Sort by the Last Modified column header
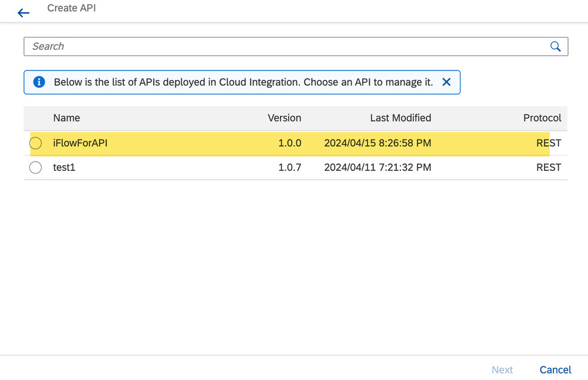This screenshot has height=380, width=588. (400, 118)
